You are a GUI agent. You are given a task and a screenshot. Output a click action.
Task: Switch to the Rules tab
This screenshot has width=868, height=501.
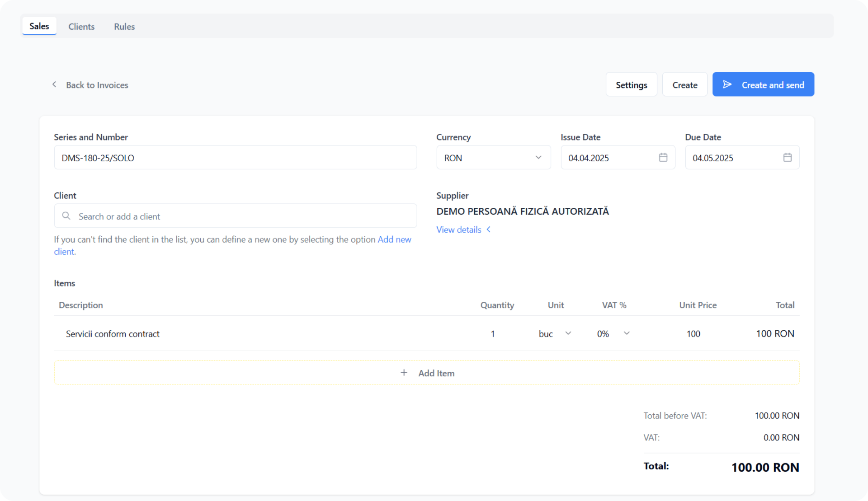click(124, 27)
